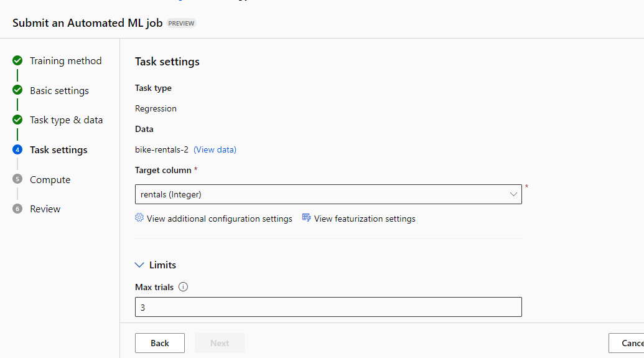Click the step 4 Task settings circle icon
Screen dimensions: 644x358
(17, 149)
